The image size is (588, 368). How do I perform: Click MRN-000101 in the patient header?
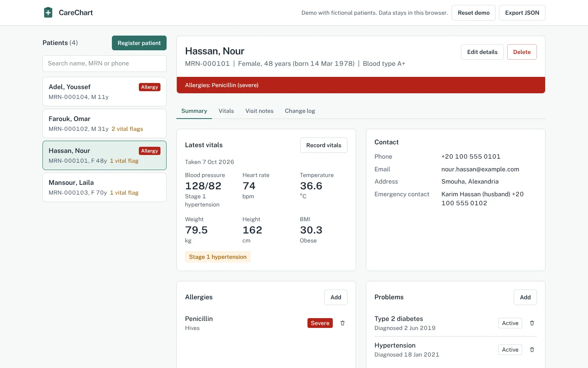click(207, 63)
